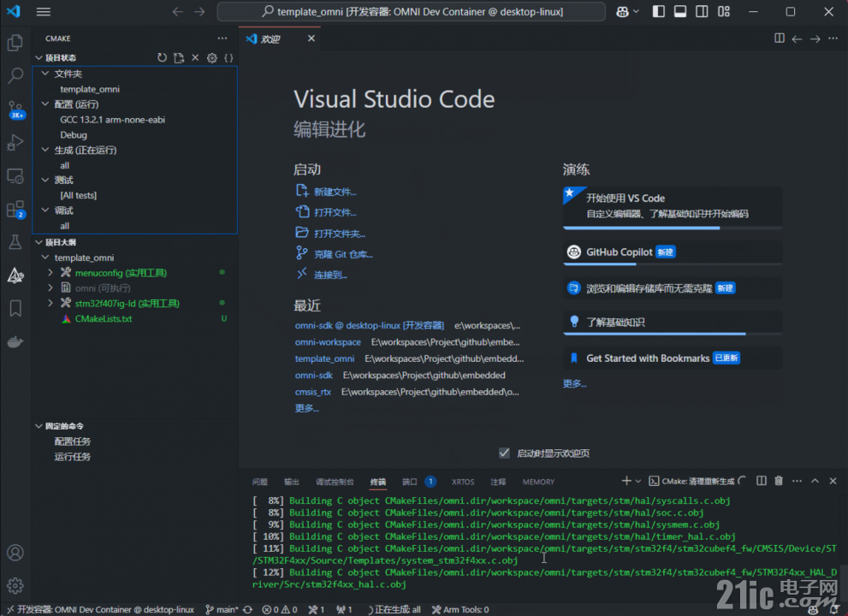Open the Bookmarks view in activity bar
This screenshot has height=616, width=848.
(x=15, y=308)
